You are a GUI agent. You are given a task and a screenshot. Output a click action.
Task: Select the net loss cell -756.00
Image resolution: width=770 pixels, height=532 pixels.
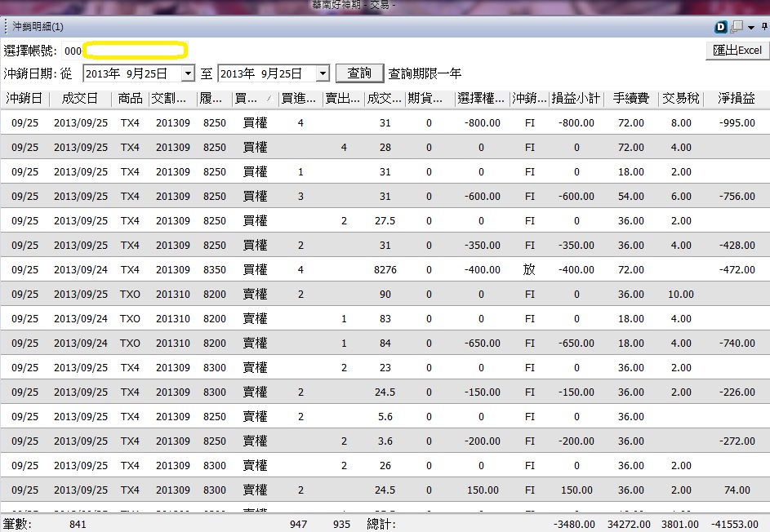coord(737,197)
